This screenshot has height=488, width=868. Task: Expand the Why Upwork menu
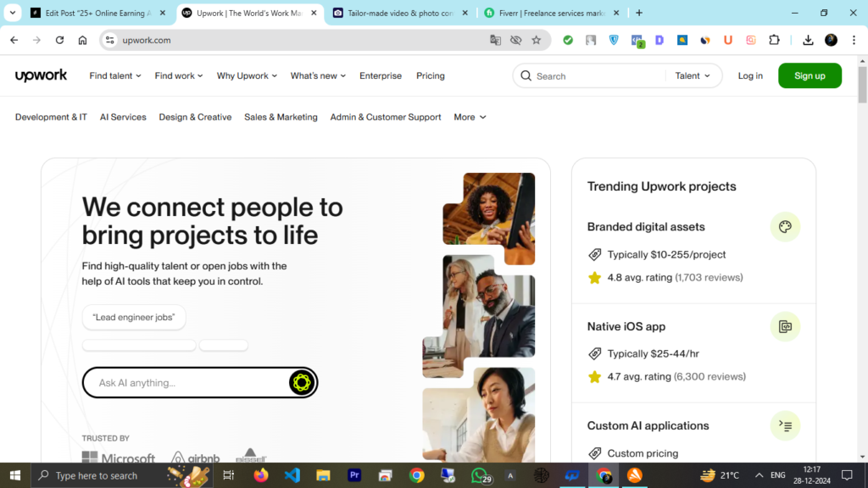pyautogui.click(x=248, y=75)
